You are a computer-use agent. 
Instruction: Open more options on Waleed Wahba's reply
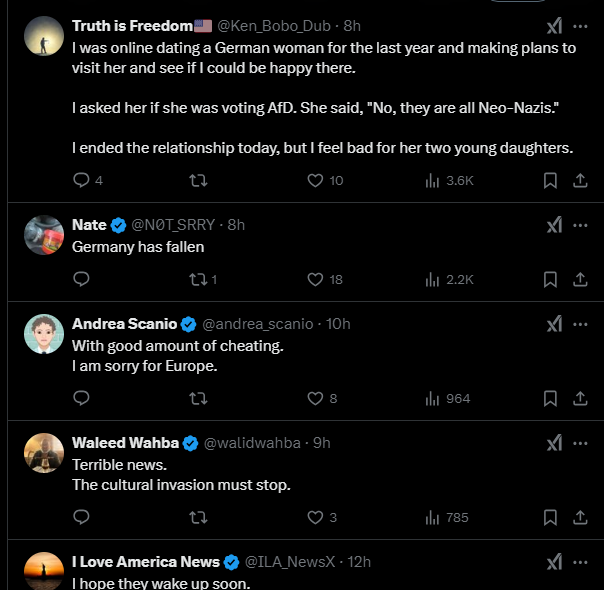pyautogui.click(x=580, y=443)
